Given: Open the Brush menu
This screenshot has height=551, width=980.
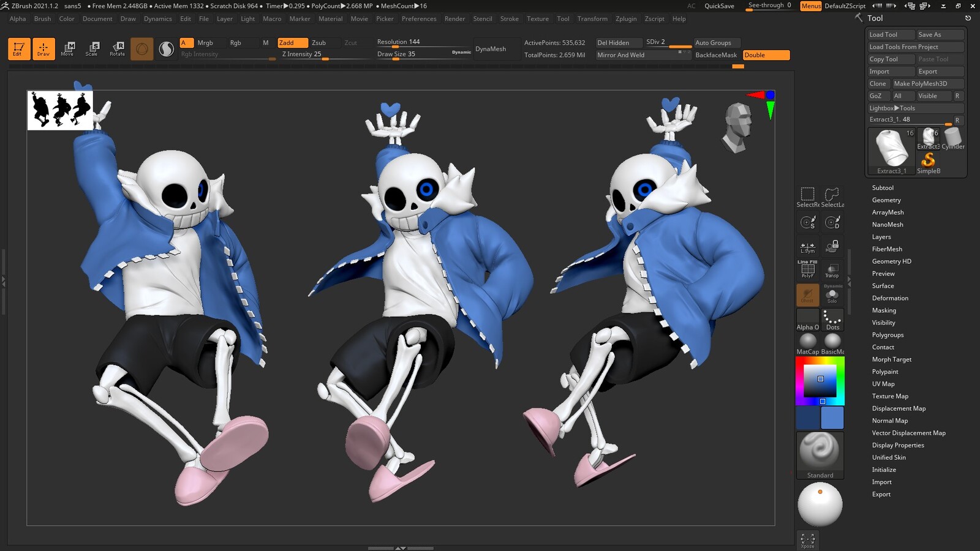Looking at the screenshot, I should [x=42, y=19].
